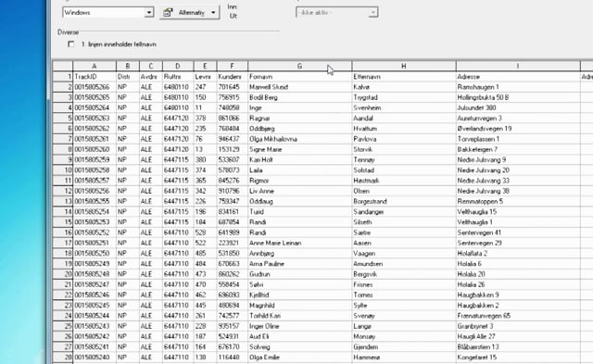This screenshot has width=593, height=364.
Task: Click address 'Haugbakken 9'
Action: point(478,295)
